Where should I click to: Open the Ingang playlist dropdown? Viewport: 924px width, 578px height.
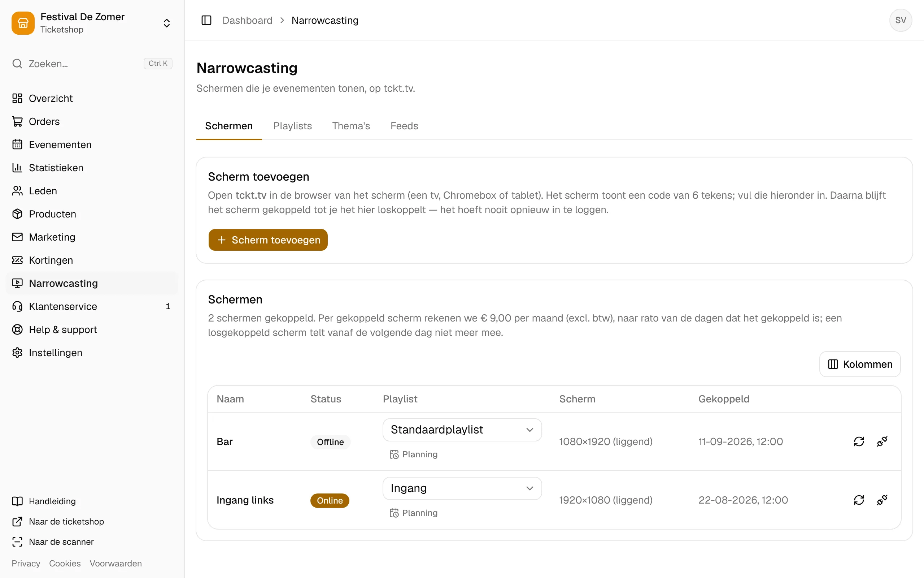[462, 488]
